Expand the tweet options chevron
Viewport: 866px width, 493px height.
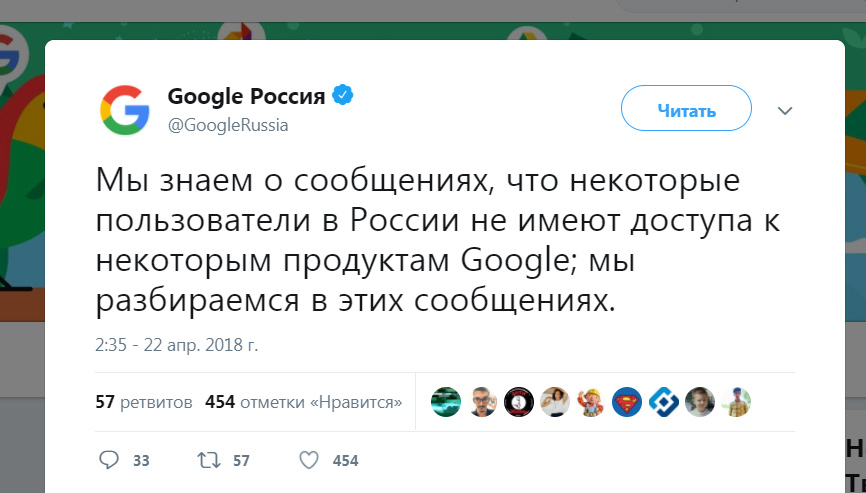tap(785, 110)
